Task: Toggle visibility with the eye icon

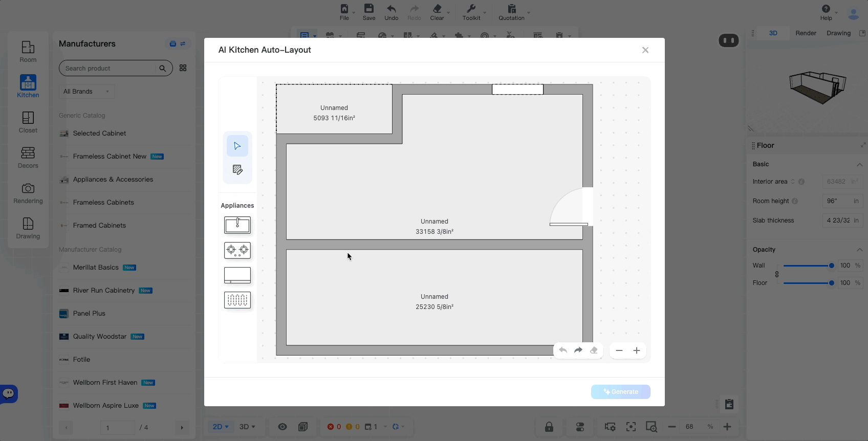Action: pyautogui.click(x=283, y=427)
